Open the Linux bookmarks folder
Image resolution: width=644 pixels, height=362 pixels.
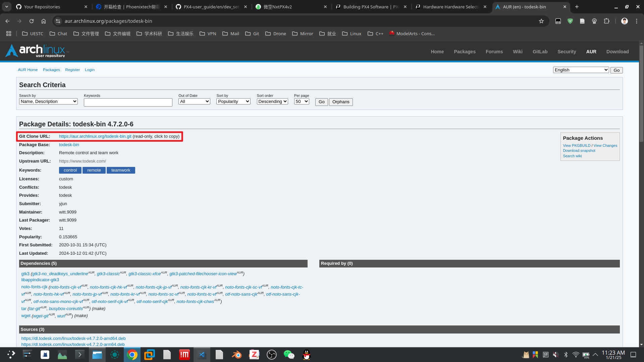352,34
